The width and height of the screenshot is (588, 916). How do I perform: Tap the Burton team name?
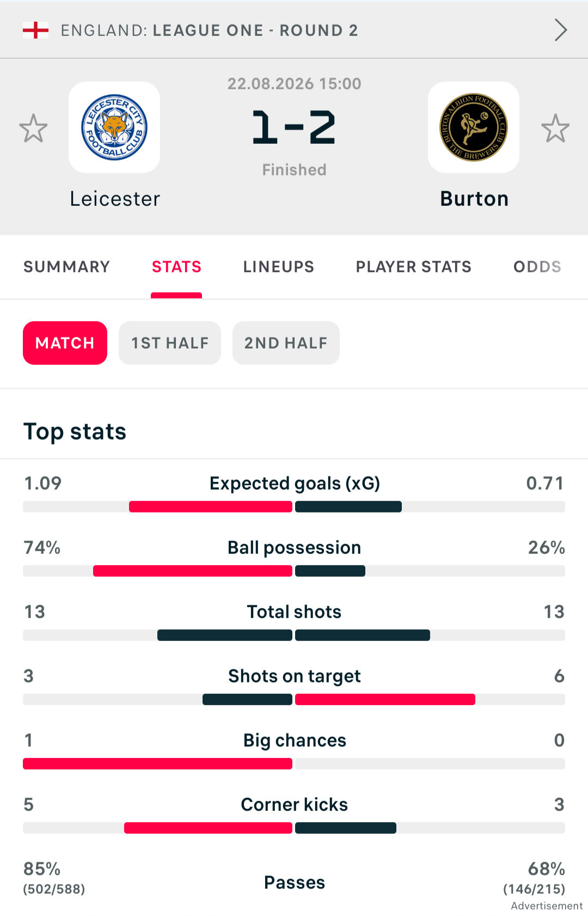point(474,199)
